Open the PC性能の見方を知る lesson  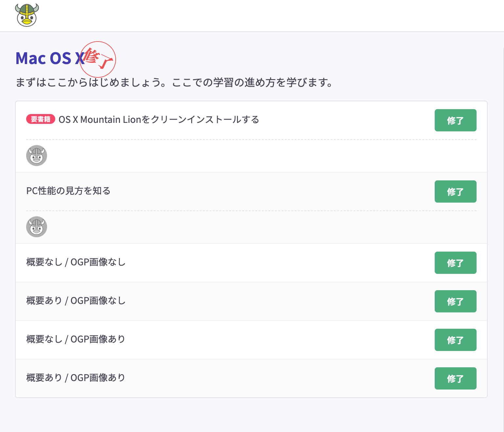pyautogui.click(x=69, y=191)
